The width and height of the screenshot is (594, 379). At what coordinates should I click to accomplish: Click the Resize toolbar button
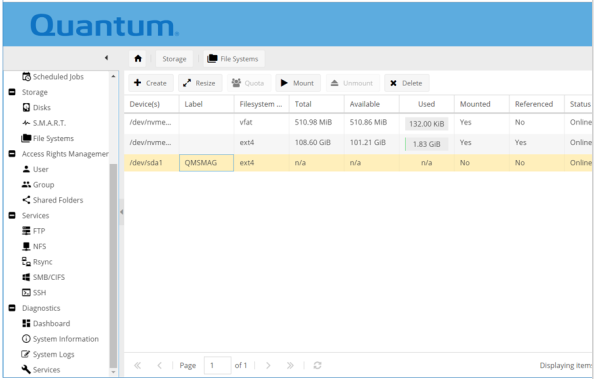[x=200, y=83]
